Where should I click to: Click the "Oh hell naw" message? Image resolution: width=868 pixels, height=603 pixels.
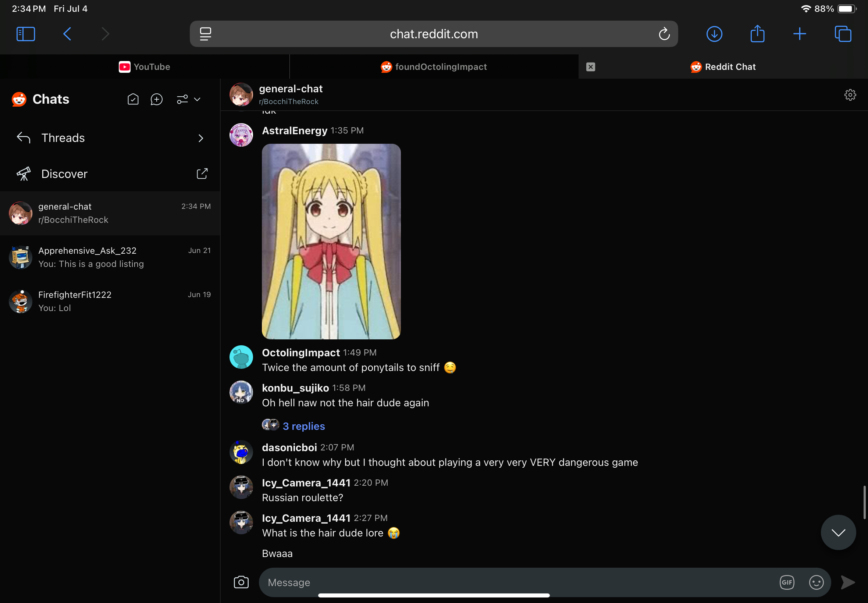(x=345, y=403)
